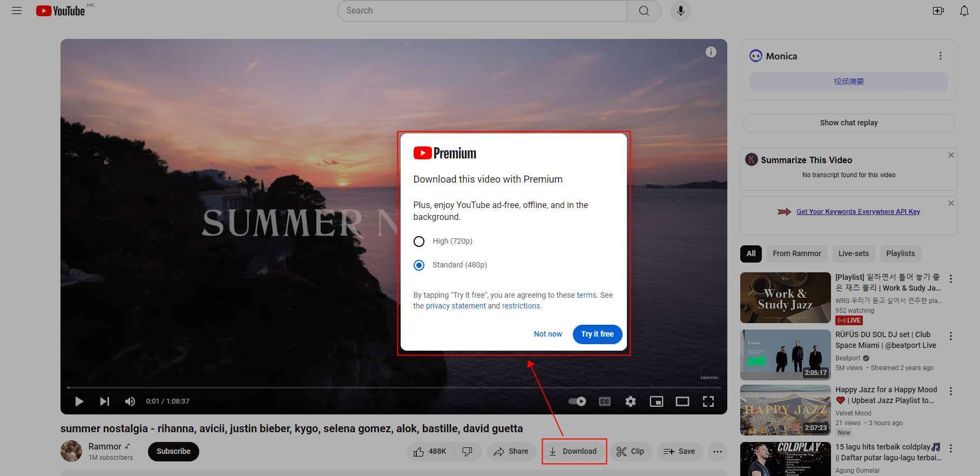980x476 pixels.
Task: Open Get Your Keywords Everywhere API Key link
Action: pos(858,212)
